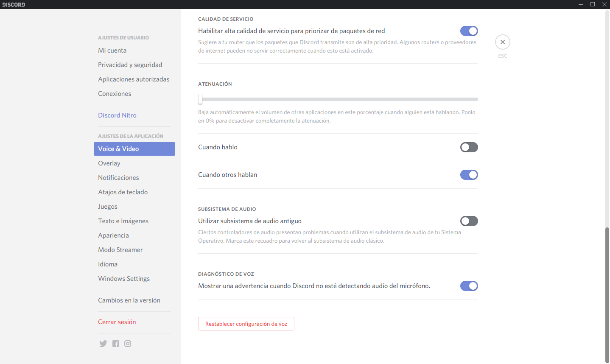Maximize the Discord window

click(x=593, y=4)
